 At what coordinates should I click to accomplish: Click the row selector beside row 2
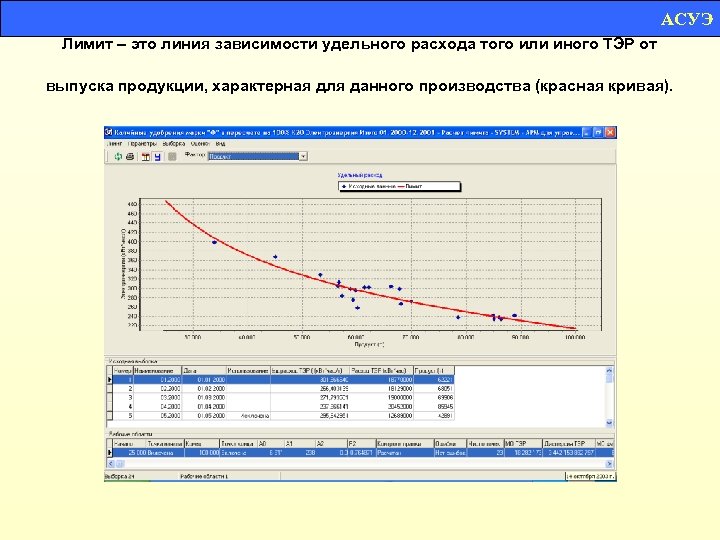coord(109,388)
